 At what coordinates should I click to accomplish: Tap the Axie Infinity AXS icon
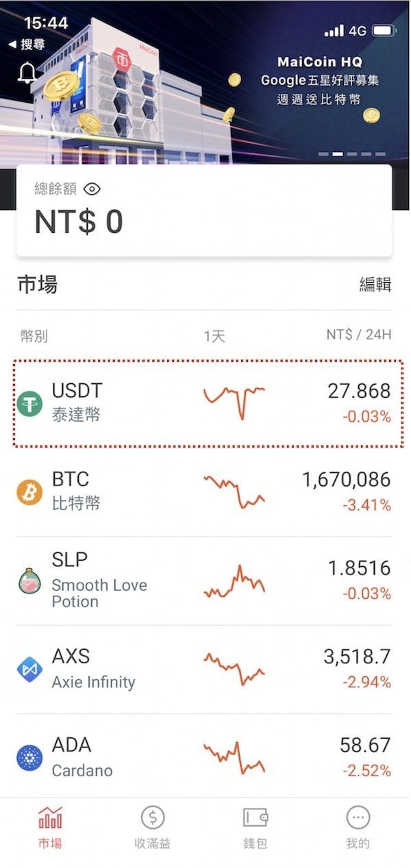[x=29, y=669]
